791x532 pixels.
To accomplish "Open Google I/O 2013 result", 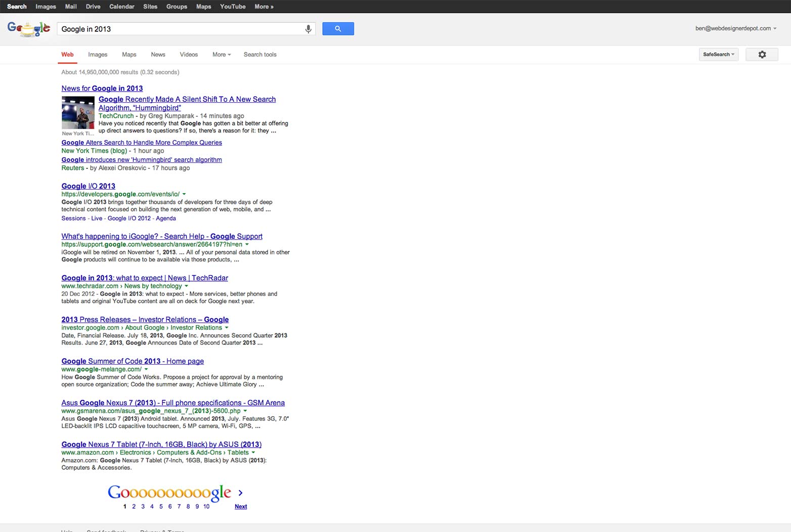I will tap(89, 186).
